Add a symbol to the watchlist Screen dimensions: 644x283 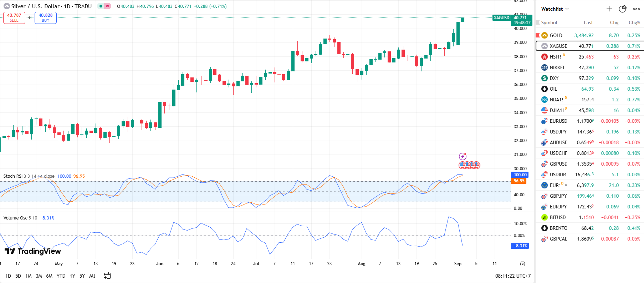pyautogui.click(x=609, y=9)
